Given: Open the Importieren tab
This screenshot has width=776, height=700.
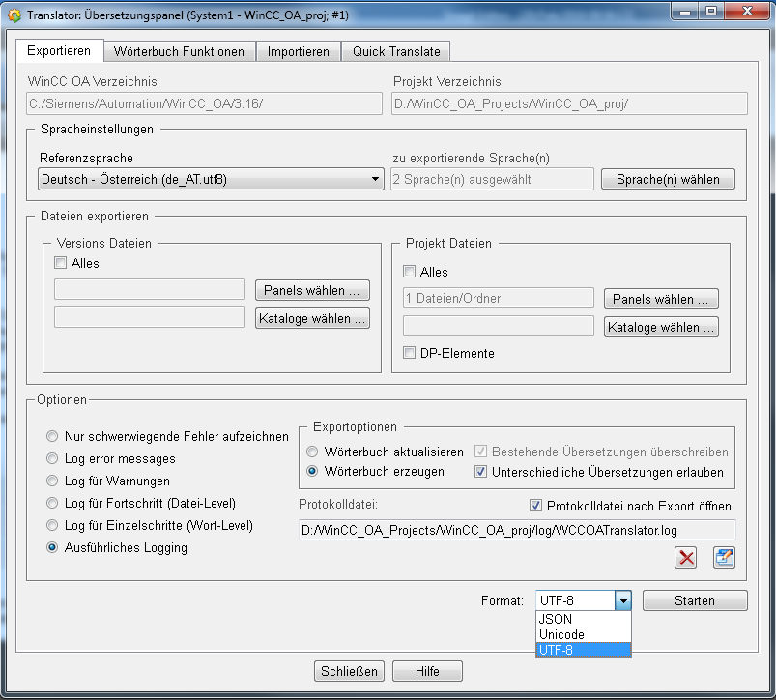Looking at the screenshot, I should coord(298,51).
